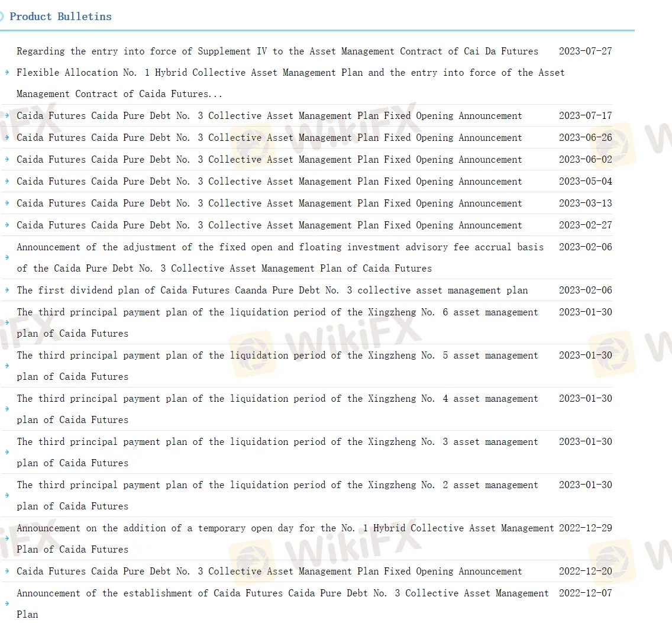
Task: Open Pure Debt No. 3 announcement dated 2023-07-17
Action: [x=269, y=116]
